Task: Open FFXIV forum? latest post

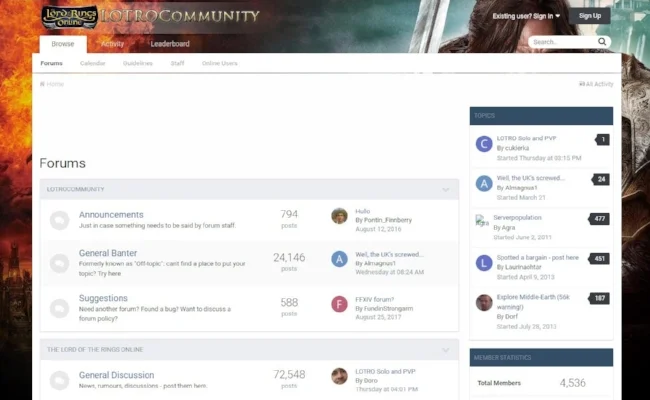Action: 375,300
